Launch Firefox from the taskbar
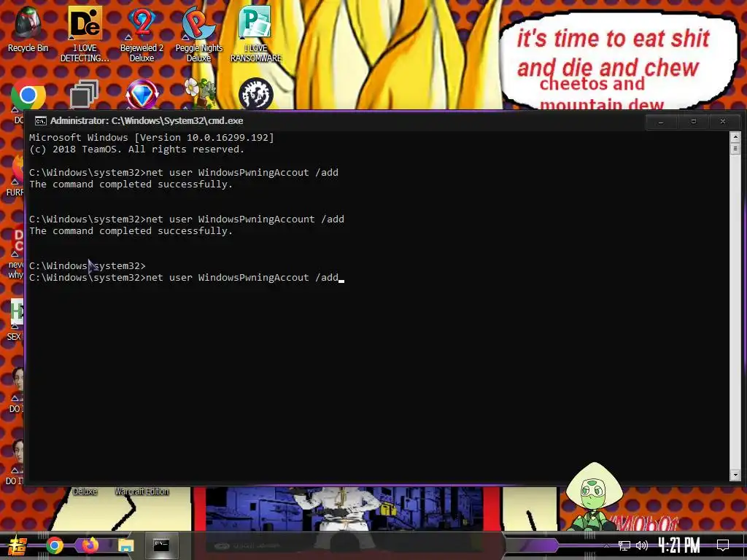The image size is (747, 560). [90, 545]
